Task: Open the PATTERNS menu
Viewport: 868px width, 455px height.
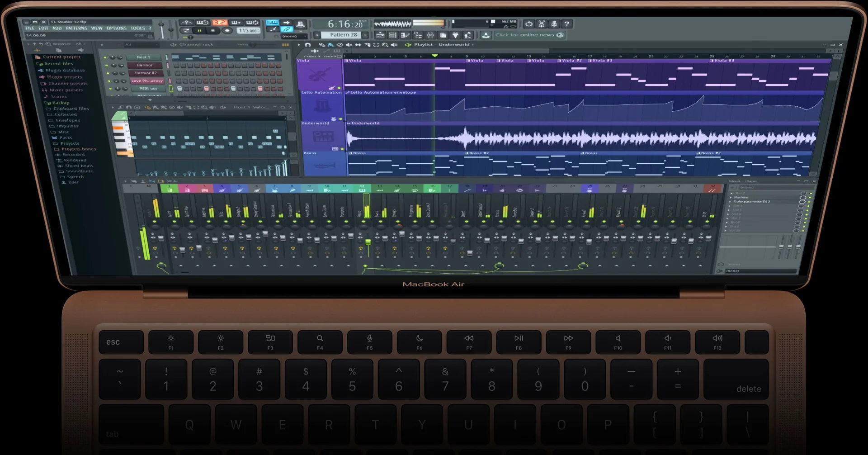Action: point(76,28)
